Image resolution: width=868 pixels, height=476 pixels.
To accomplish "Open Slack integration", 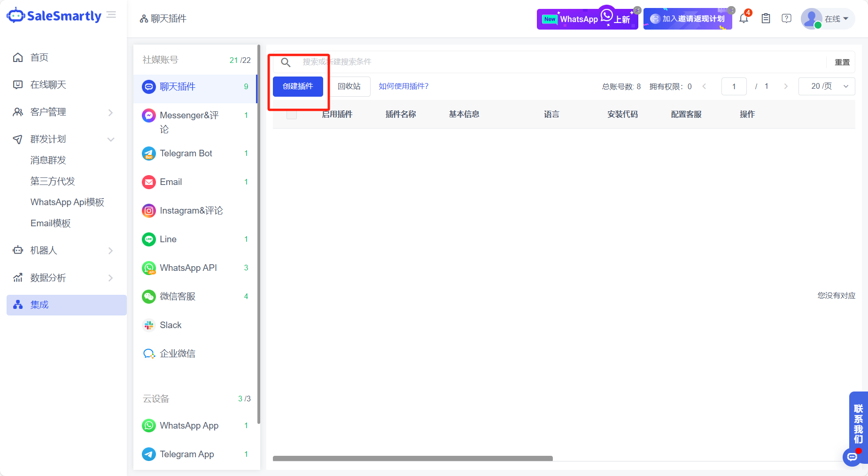I will [170, 325].
